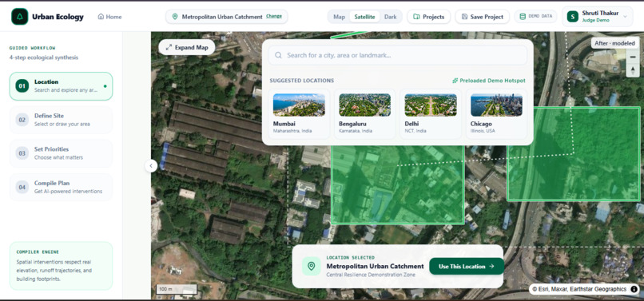Screen dimensions: 644x301
Task: Go to Home via the house icon
Action: coord(101,17)
